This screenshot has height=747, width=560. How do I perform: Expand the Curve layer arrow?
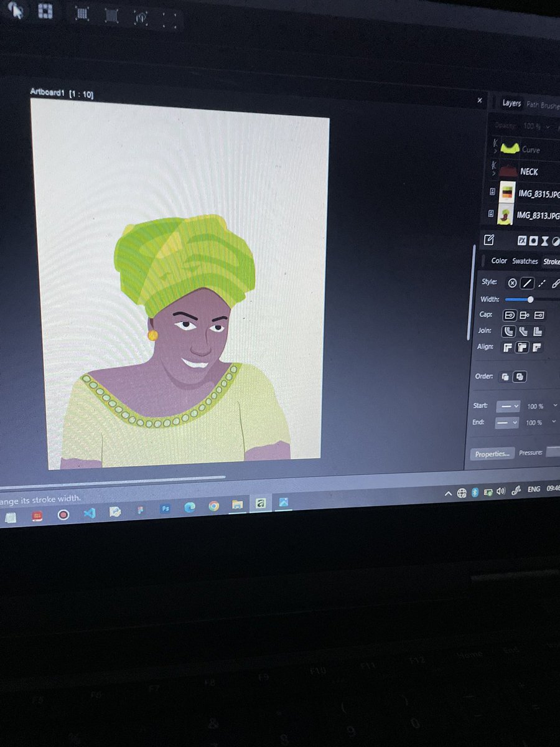point(494,152)
